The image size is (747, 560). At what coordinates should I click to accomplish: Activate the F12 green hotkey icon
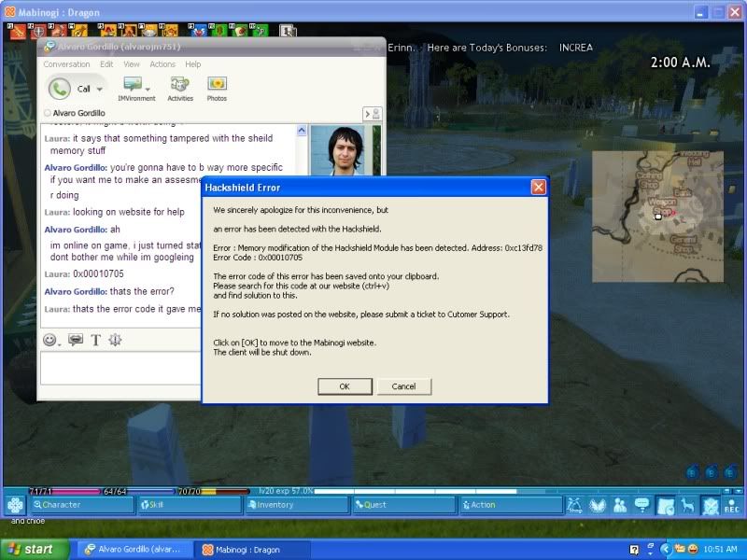(259, 32)
